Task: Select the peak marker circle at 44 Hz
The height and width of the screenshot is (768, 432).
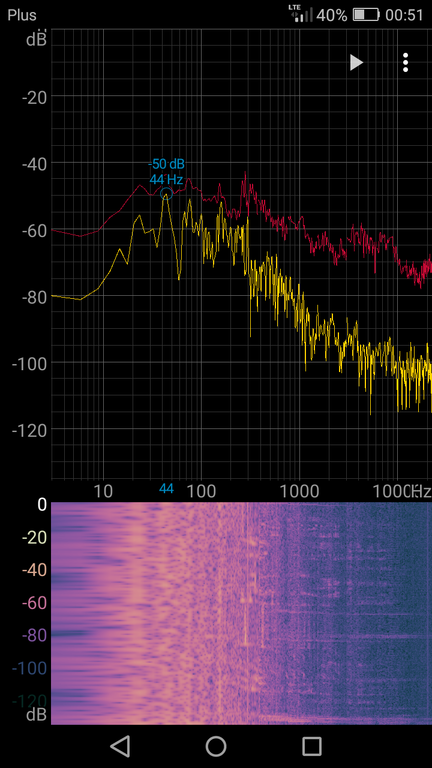Action: 167,194
